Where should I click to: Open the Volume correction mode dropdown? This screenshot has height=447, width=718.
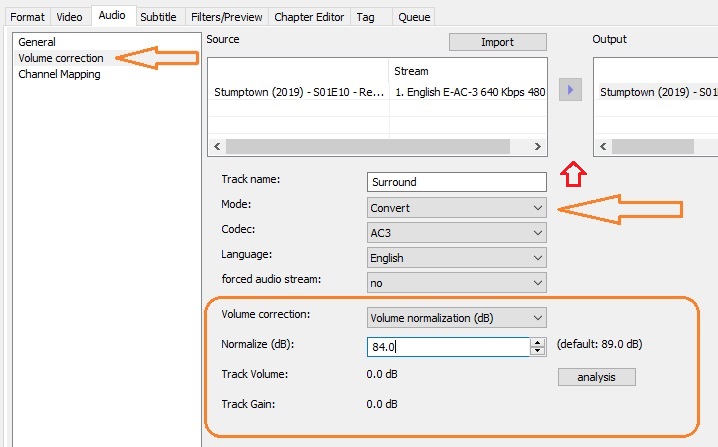tap(457, 318)
